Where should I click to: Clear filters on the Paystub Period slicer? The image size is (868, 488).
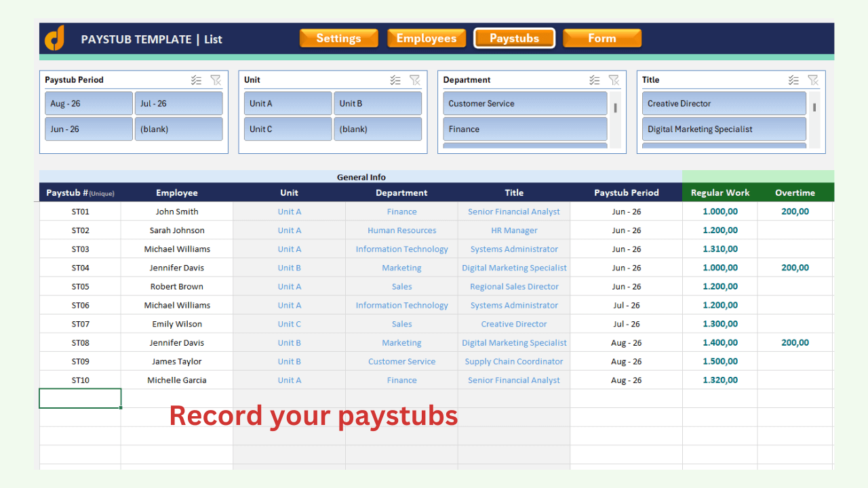[x=216, y=79]
